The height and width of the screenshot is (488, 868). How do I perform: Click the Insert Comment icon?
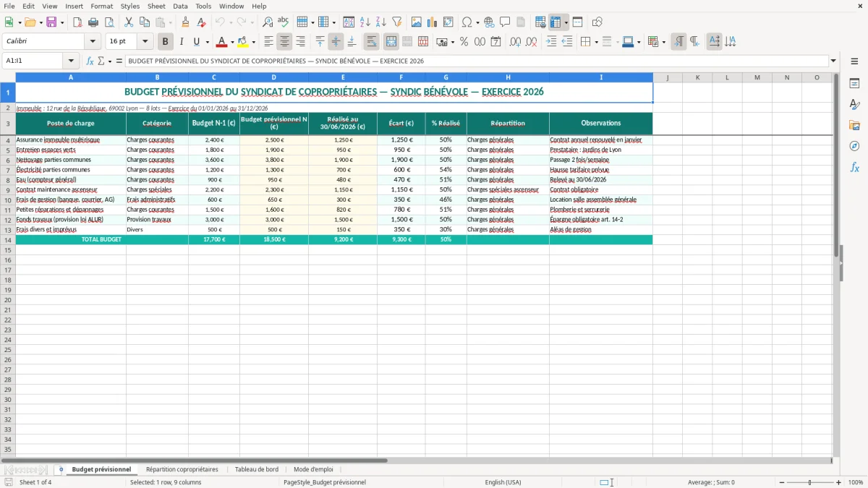click(505, 22)
